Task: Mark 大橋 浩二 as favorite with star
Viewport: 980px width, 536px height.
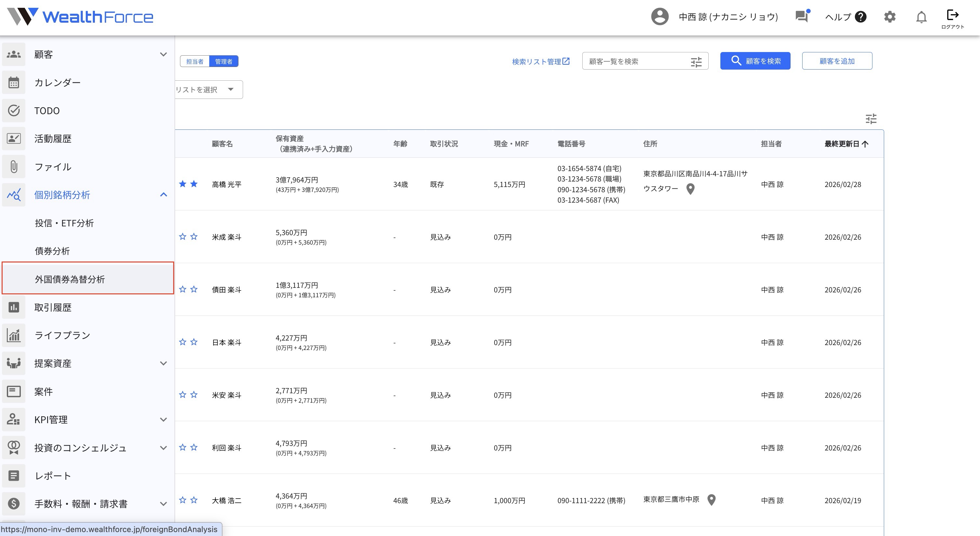Action: [183, 500]
